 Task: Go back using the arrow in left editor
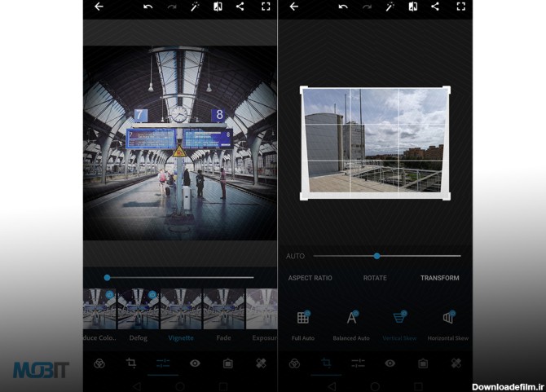tap(99, 7)
